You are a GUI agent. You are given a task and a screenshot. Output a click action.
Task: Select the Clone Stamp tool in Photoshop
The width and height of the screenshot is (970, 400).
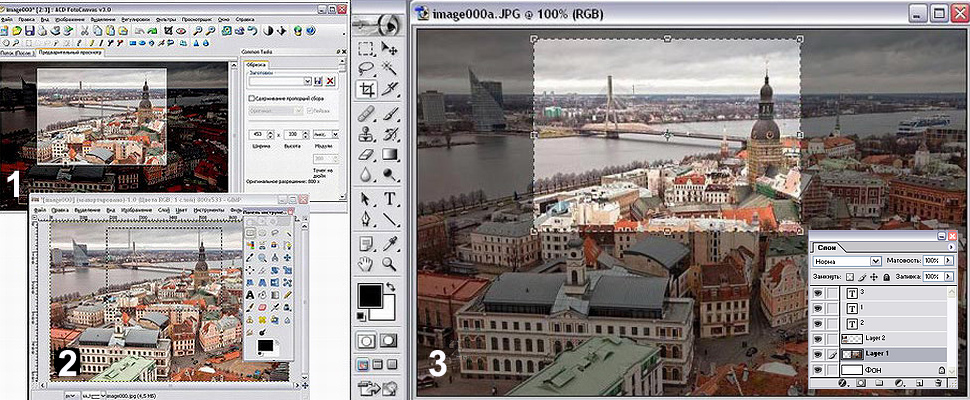coord(366,134)
